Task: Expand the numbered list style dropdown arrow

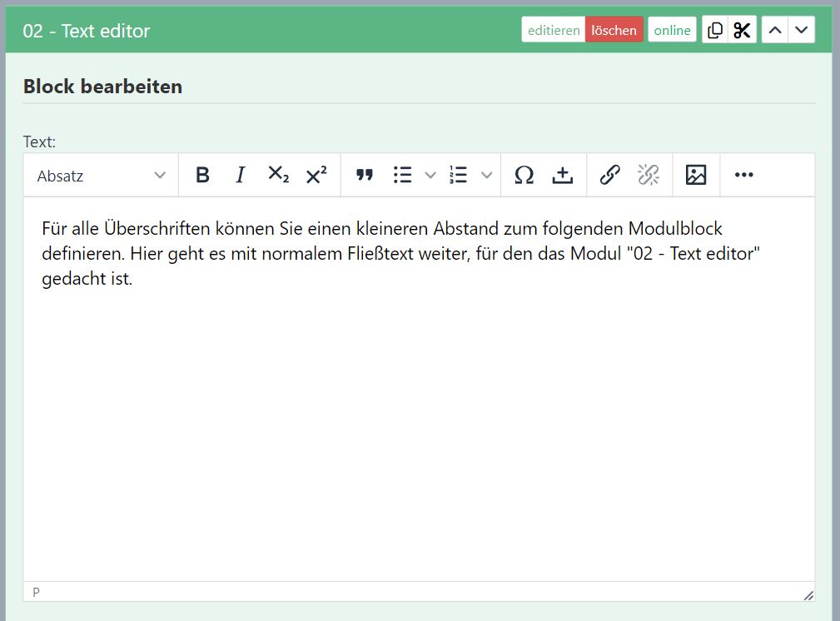Action: (x=487, y=175)
